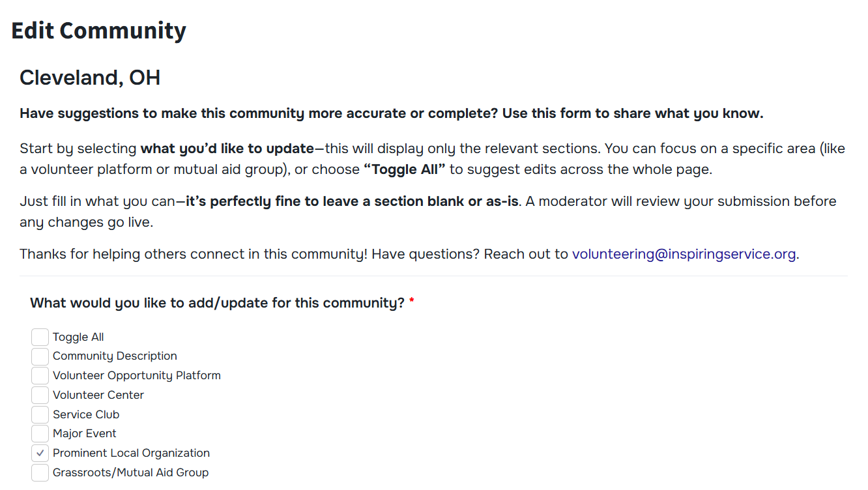Viewport: 868px width, 490px height.
Task: Click the bold 'Have suggestions' intro sentence
Action: pyautogui.click(x=391, y=113)
